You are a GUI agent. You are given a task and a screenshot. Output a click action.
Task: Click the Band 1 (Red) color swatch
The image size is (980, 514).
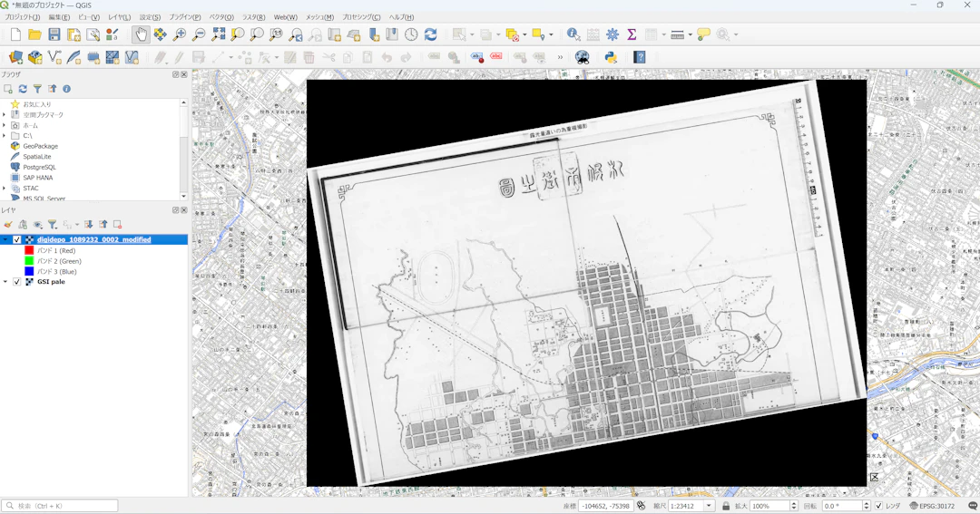29,250
